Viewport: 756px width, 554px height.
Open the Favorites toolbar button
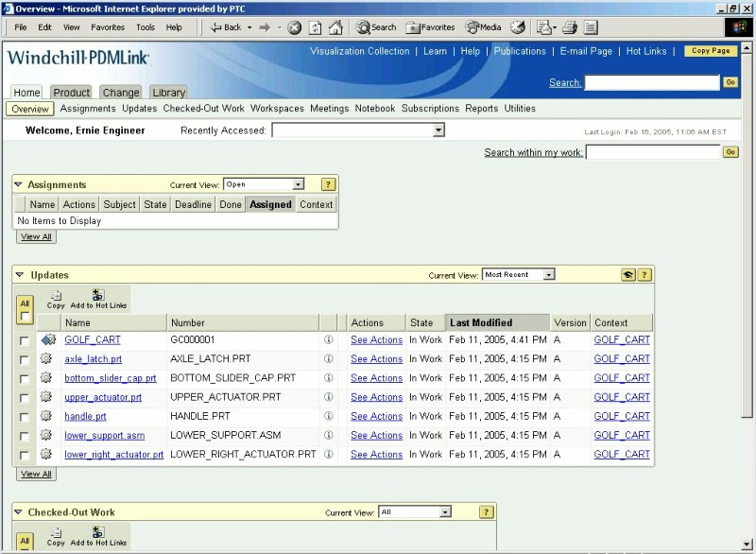coord(430,27)
